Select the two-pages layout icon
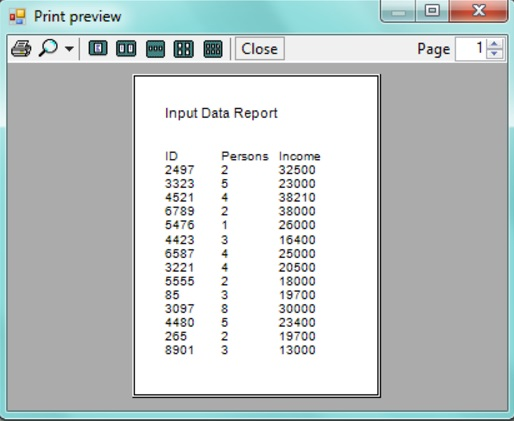 coord(126,49)
